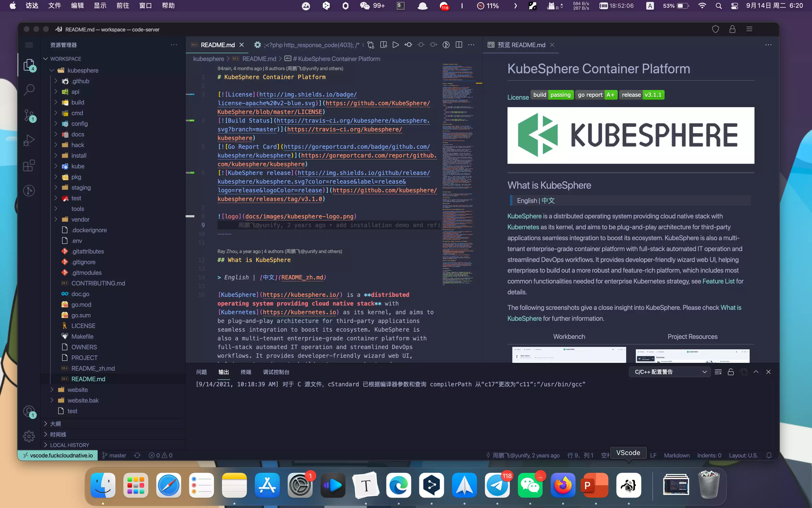Open macOS Control Center toggle in the menu bar
The width and height of the screenshot is (812, 508).
point(734,6)
